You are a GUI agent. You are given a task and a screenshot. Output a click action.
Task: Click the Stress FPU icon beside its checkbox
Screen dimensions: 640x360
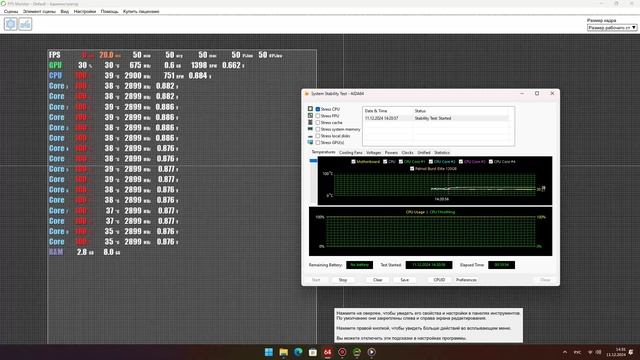point(310,116)
